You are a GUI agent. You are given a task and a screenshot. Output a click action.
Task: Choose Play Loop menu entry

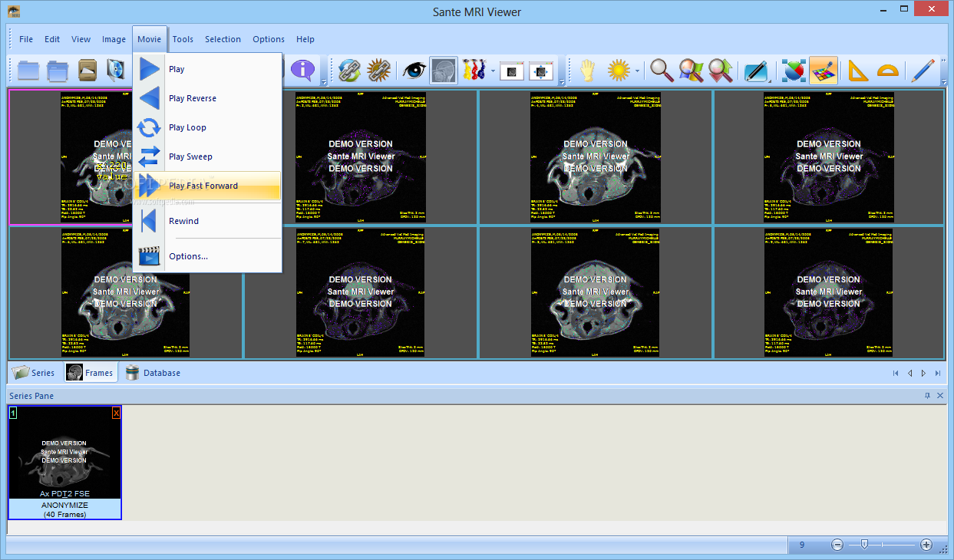point(208,127)
